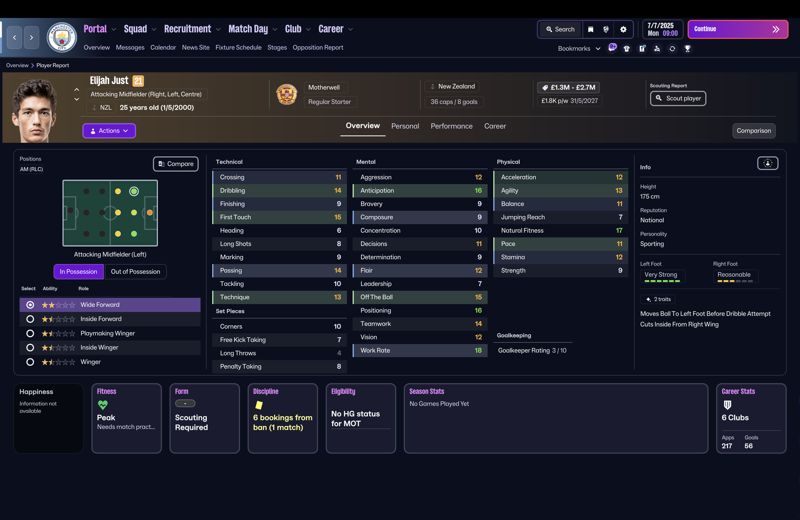Select the Playmaking Winger role radio
Image resolution: width=800 pixels, height=520 pixels.
tap(30, 333)
